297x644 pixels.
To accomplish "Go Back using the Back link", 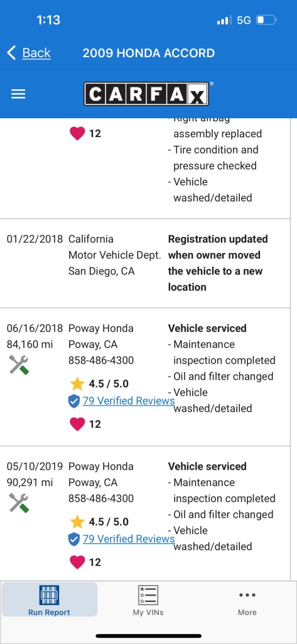I will point(36,53).
